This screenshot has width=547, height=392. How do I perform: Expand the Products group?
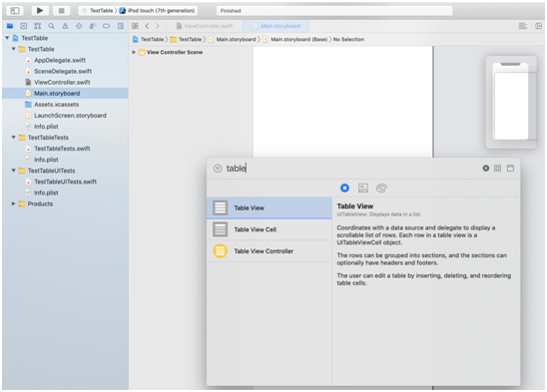[x=13, y=203]
